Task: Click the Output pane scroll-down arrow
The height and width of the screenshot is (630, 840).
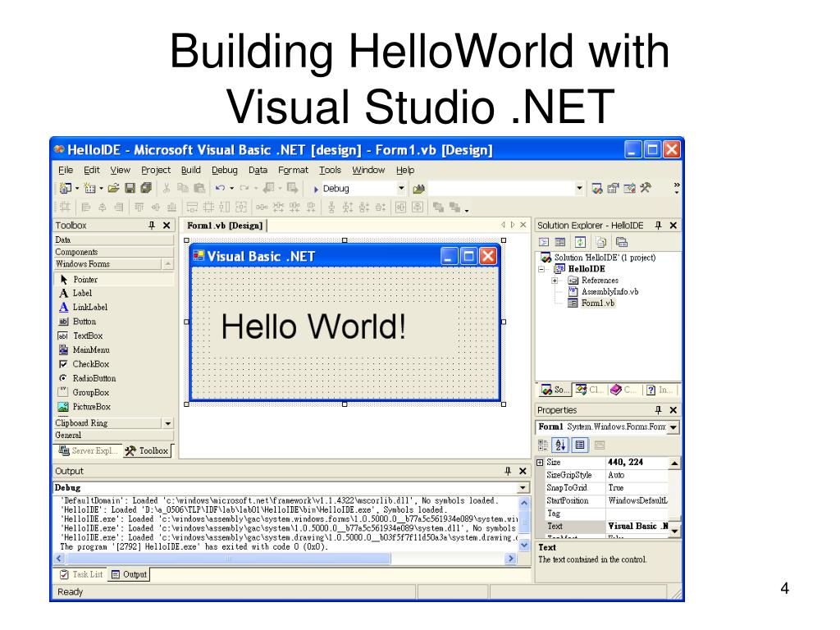Action: [x=524, y=546]
